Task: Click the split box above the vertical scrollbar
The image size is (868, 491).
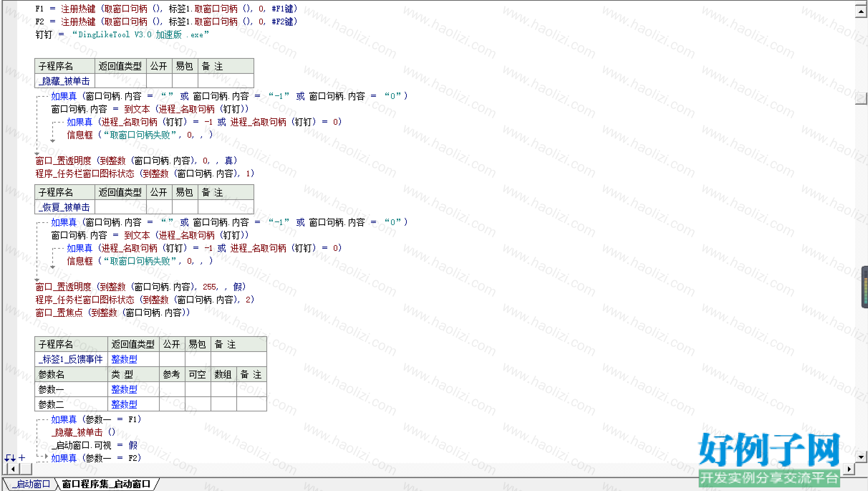Action: 861,3
